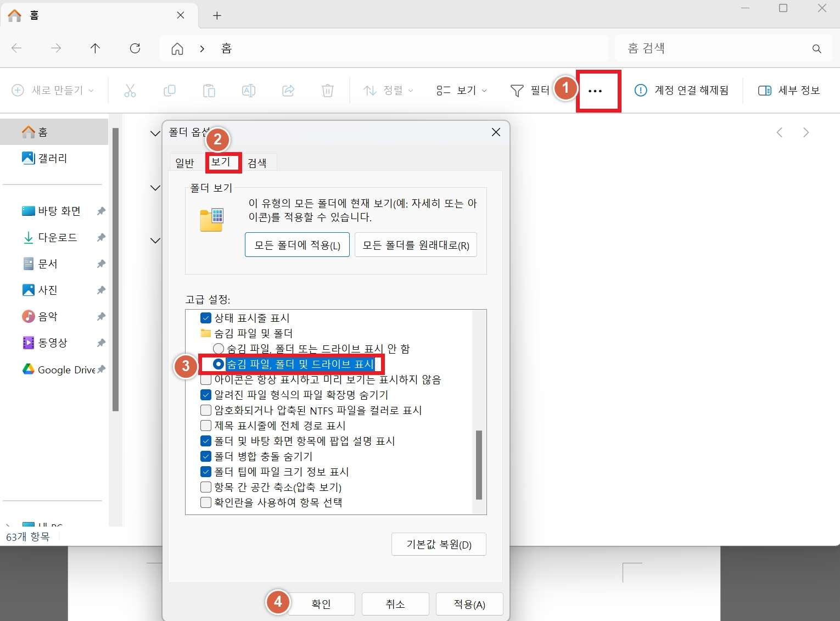Screen dimensions: 840x621
Task: Uncheck 폴더 병합 충돌 숨기기
Action: tap(206, 456)
